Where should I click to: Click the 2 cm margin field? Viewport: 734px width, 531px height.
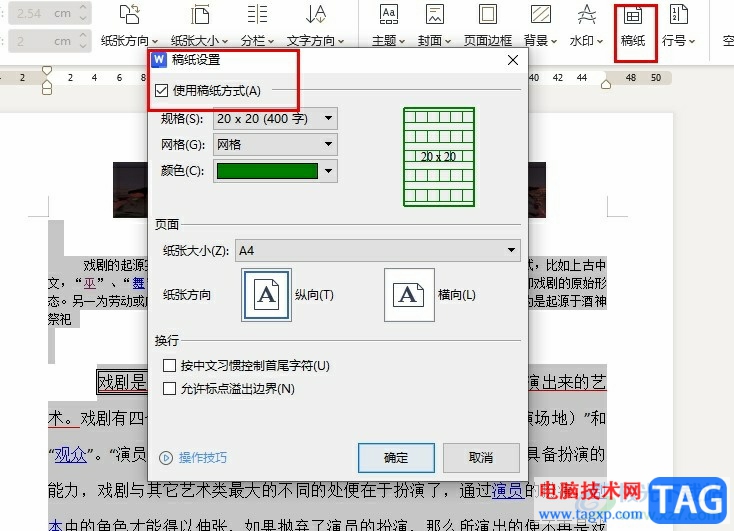pyautogui.click(x=43, y=41)
